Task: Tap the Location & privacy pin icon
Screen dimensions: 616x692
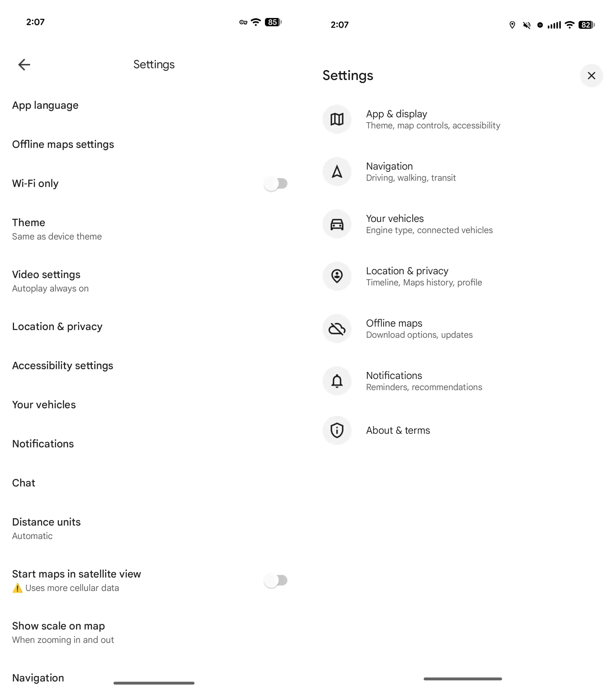Action: [x=337, y=276]
